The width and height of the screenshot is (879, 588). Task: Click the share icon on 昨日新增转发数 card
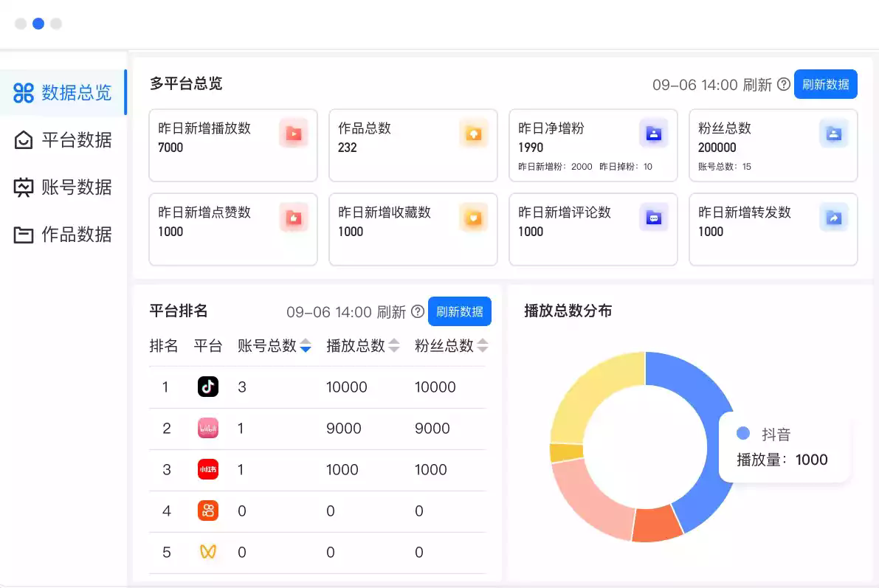coord(833,218)
